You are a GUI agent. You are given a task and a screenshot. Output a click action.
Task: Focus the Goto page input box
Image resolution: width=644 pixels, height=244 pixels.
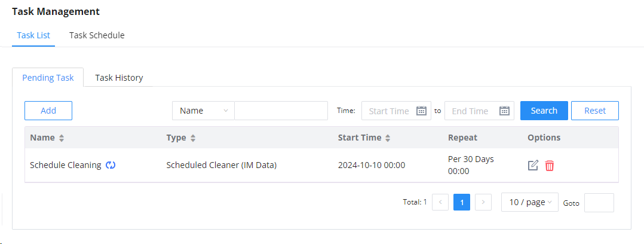coord(599,203)
